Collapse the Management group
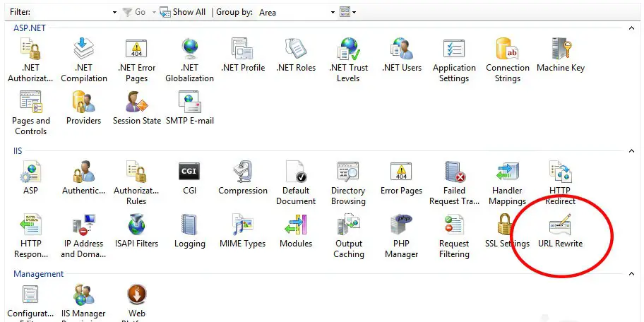This screenshot has width=644, height=322. pos(631,274)
